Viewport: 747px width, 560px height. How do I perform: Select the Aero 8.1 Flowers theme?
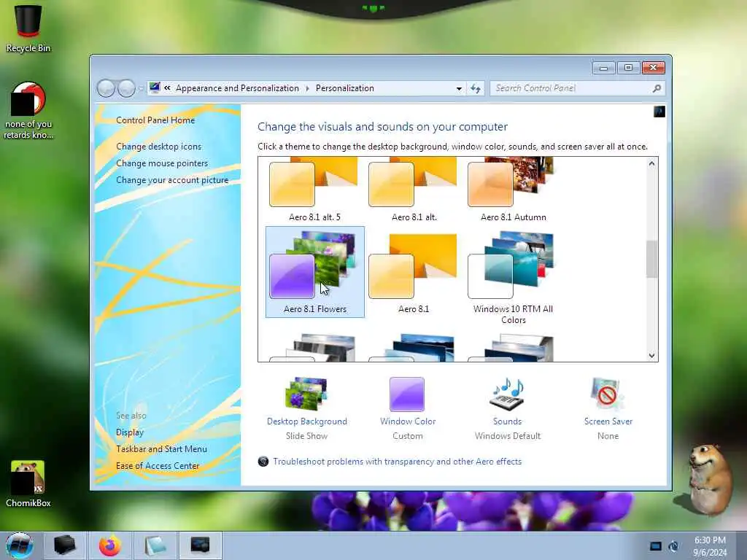(x=315, y=272)
